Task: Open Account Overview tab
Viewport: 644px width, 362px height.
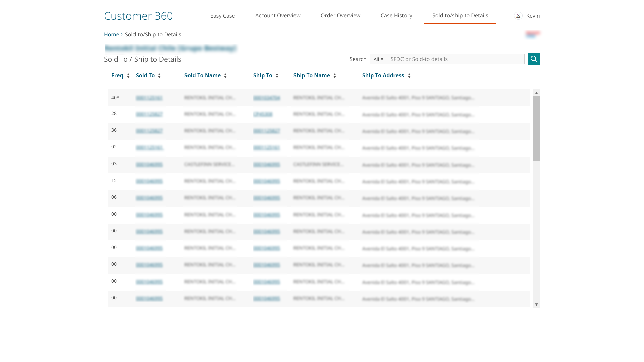Action: (x=278, y=15)
